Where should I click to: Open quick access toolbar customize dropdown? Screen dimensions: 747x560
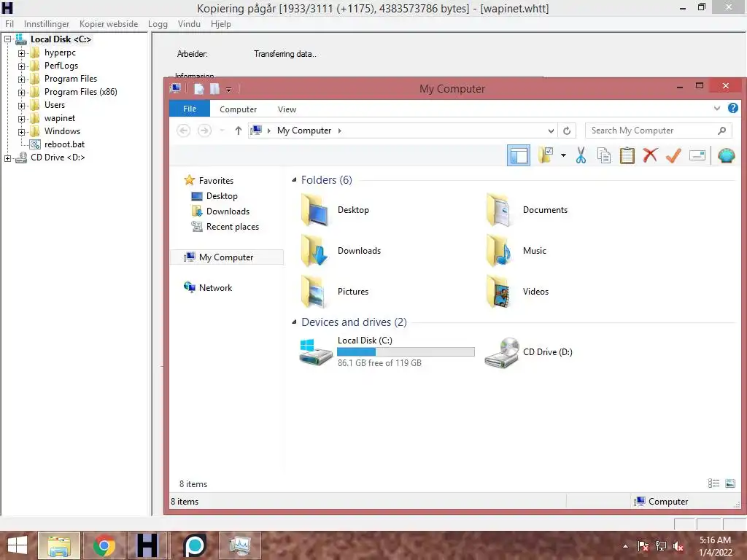[228, 89]
